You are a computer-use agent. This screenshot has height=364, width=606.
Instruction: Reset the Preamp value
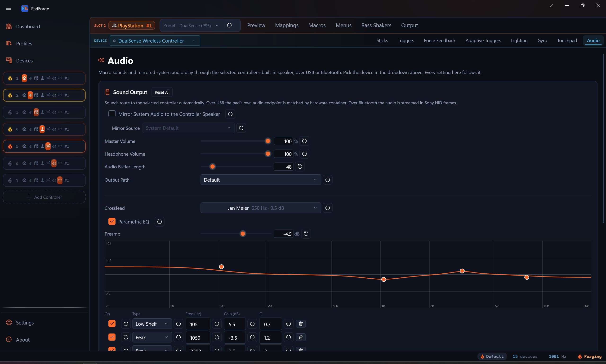(306, 234)
